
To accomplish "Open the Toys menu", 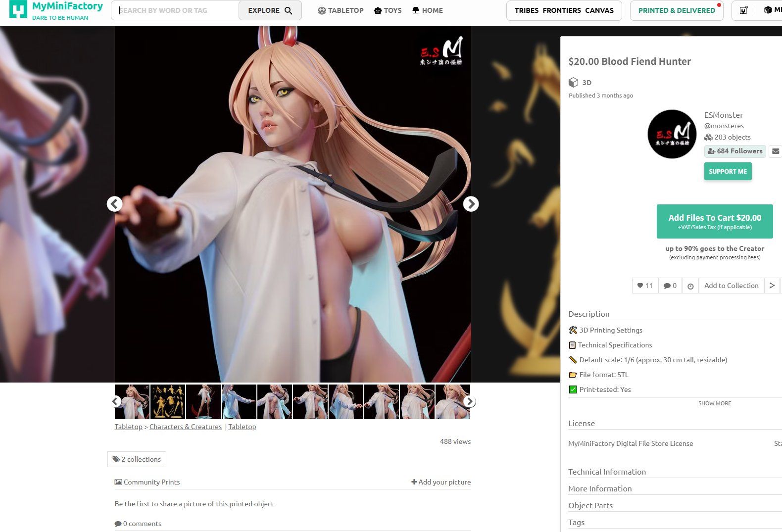I will click(388, 10).
